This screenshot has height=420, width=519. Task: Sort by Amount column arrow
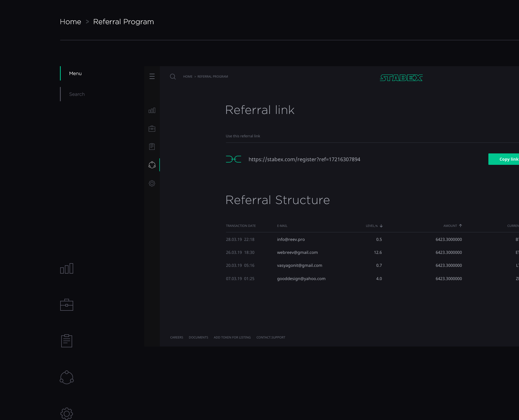(x=460, y=226)
